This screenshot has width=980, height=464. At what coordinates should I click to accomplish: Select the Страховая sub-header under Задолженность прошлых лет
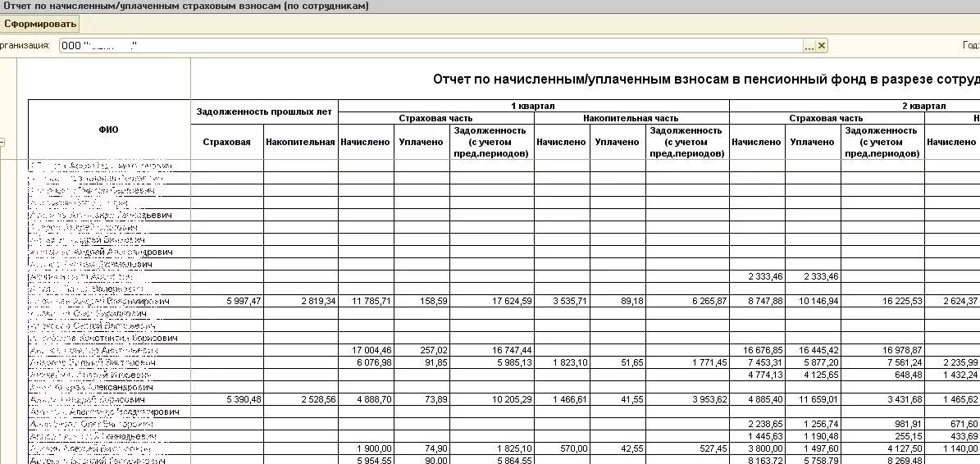point(227,142)
